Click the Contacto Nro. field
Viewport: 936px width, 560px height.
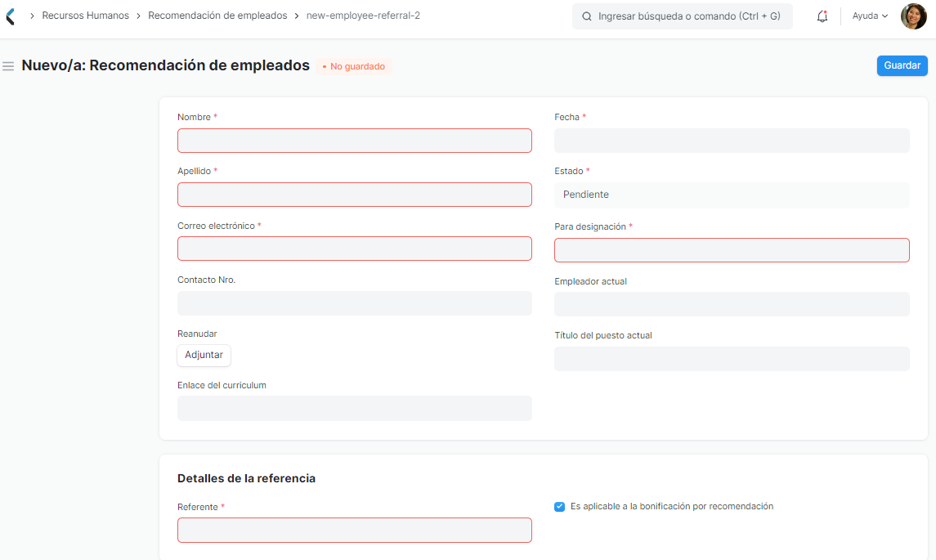(354, 302)
